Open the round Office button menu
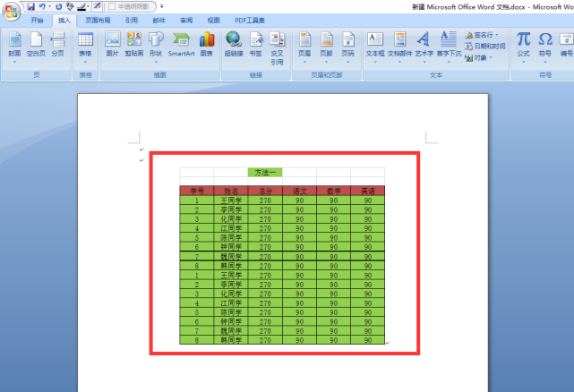This screenshot has height=392, width=574. click(x=12, y=12)
